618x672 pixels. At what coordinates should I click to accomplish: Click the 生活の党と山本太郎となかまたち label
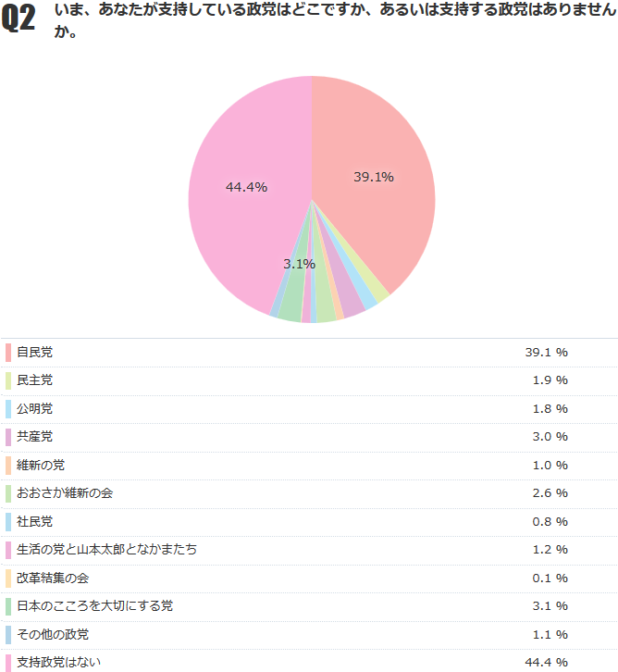click(x=106, y=550)
